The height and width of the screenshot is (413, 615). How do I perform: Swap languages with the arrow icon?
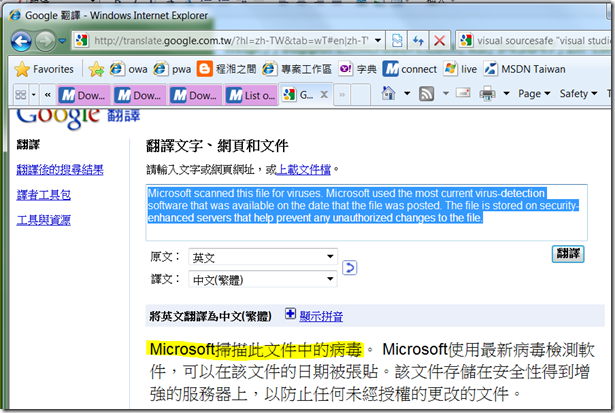(x=349, y=268)
